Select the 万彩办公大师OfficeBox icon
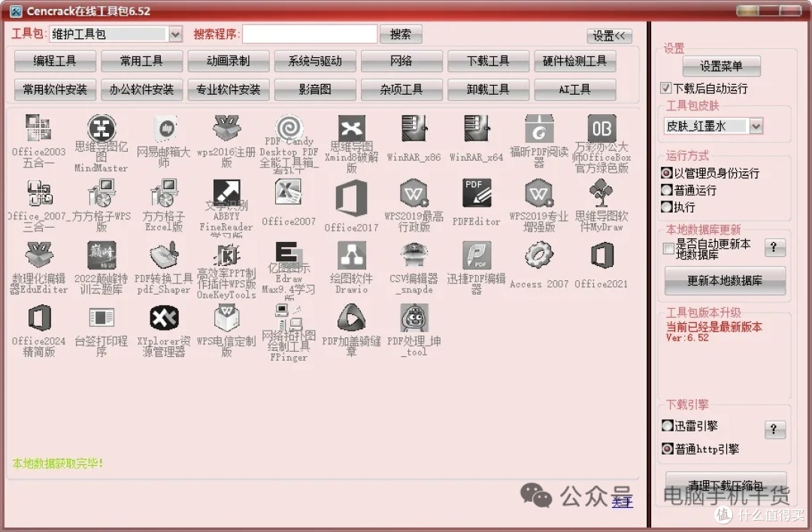The image size is (812, 532). pos(601,128)
